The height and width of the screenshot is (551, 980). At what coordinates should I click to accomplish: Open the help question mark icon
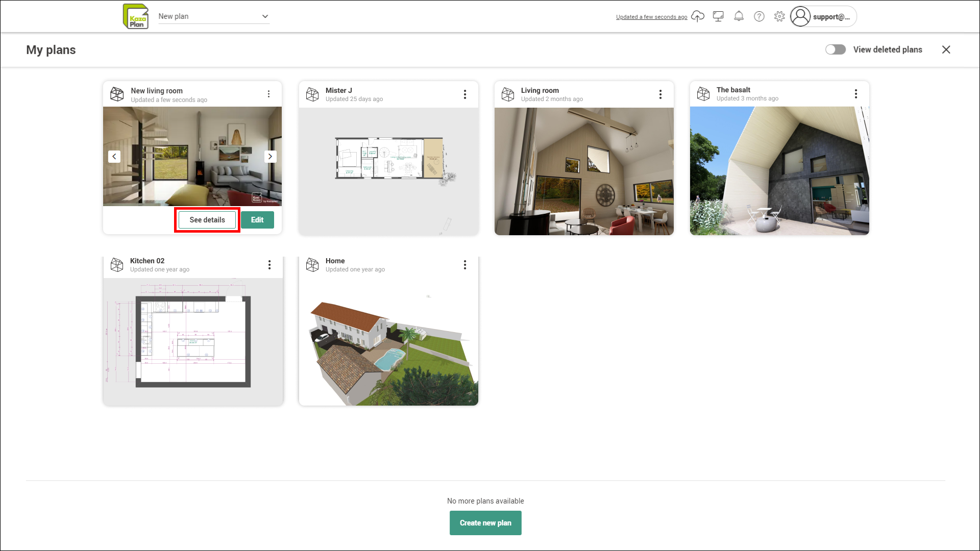coord(759,16)
